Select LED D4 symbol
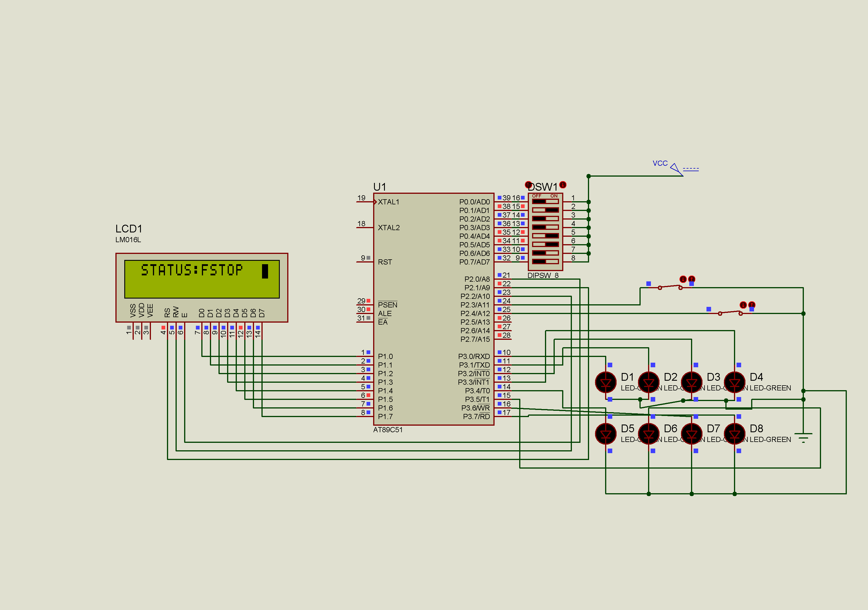This screenshot has height=610, width=868. [x=735, y=382]
